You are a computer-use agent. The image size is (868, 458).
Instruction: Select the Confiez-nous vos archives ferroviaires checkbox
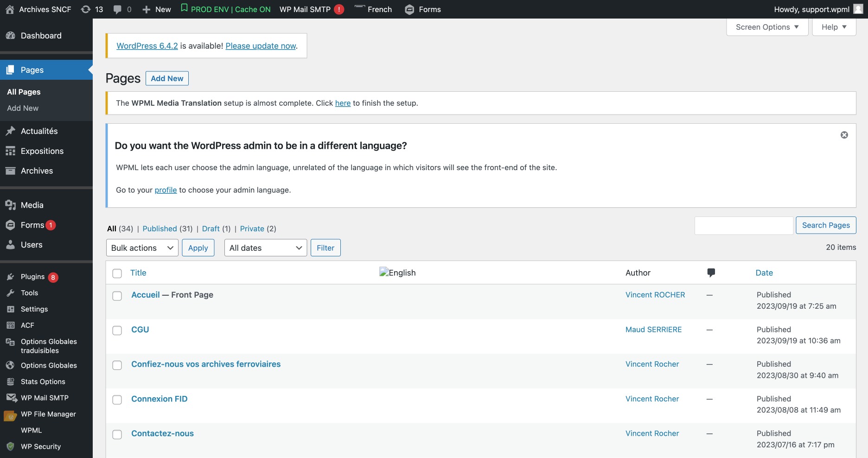pos(117,365)
